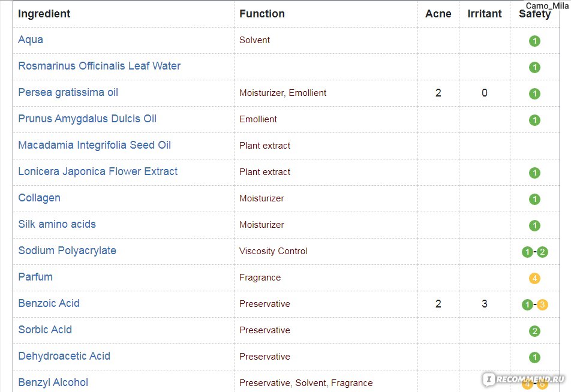
Task: Click the Ingredient column header
Action: (x=44, y=14)
